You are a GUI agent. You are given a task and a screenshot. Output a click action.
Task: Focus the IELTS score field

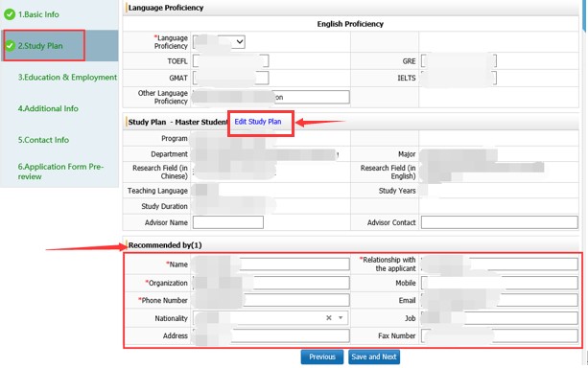click(x=459, y=78)
